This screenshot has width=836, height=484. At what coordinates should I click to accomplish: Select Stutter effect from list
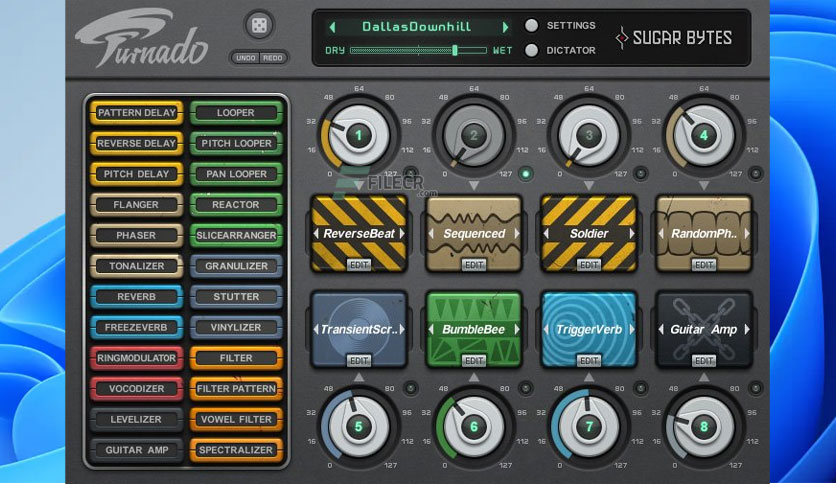236,296
